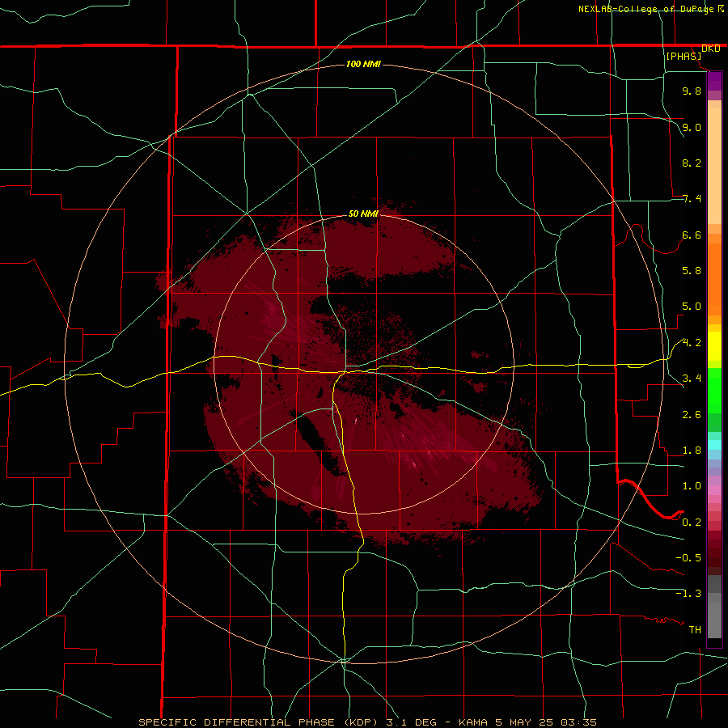Click the 0.2 value on the color scale
Image resolution: width=728 pixels, height=728 pixels.
(692, 522)
